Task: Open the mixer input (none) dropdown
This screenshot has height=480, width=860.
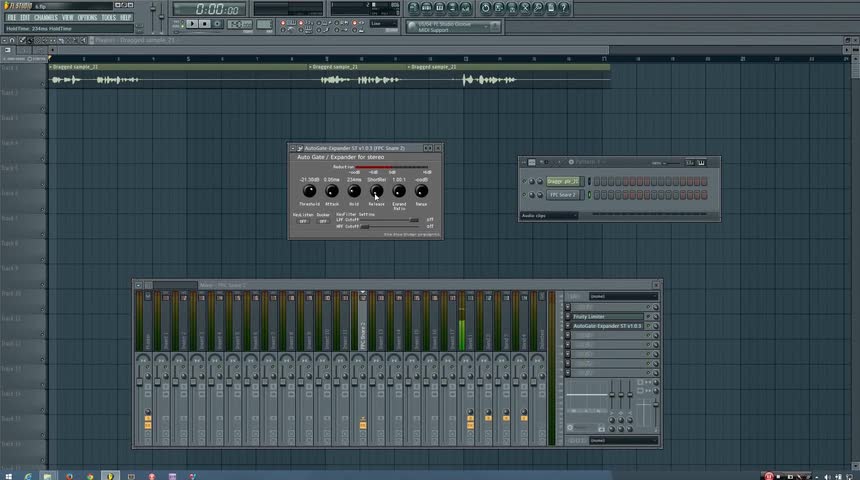Action: [623, 296]
